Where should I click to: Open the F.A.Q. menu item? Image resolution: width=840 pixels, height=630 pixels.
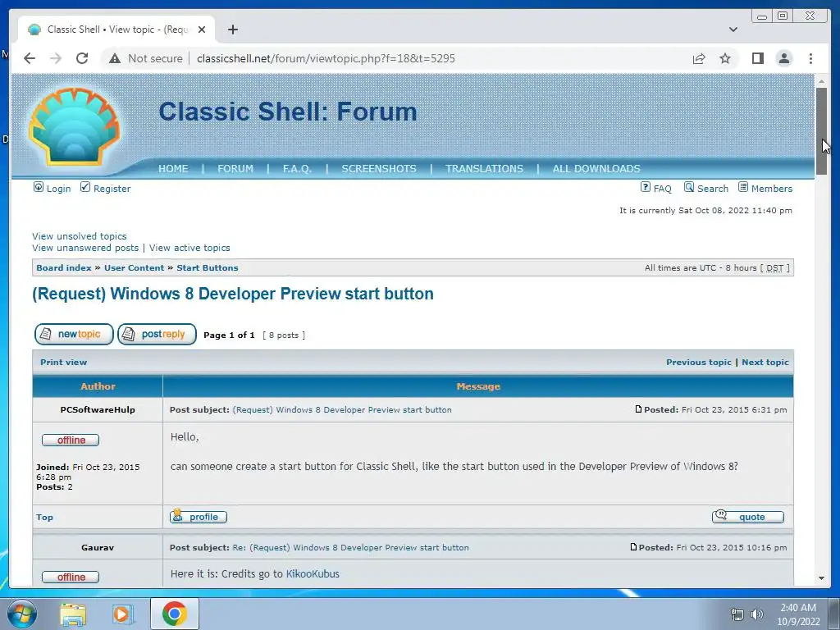point(297,169)
